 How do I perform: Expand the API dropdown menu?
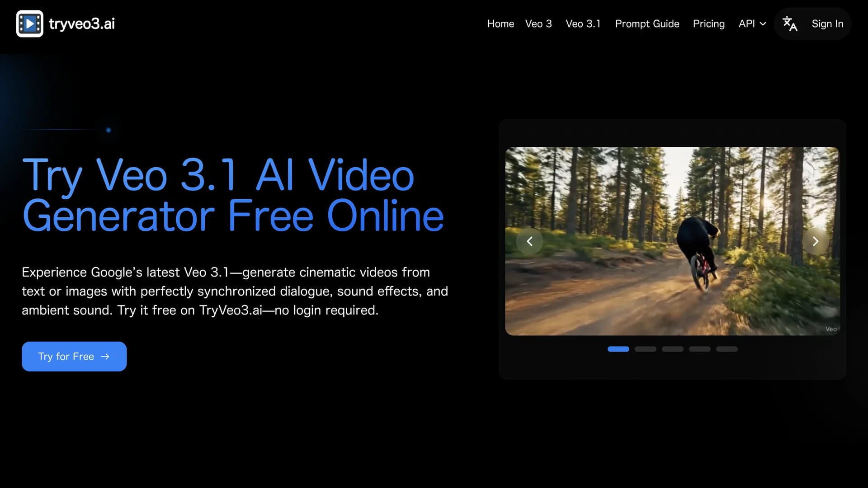click(x=752, y=23)
